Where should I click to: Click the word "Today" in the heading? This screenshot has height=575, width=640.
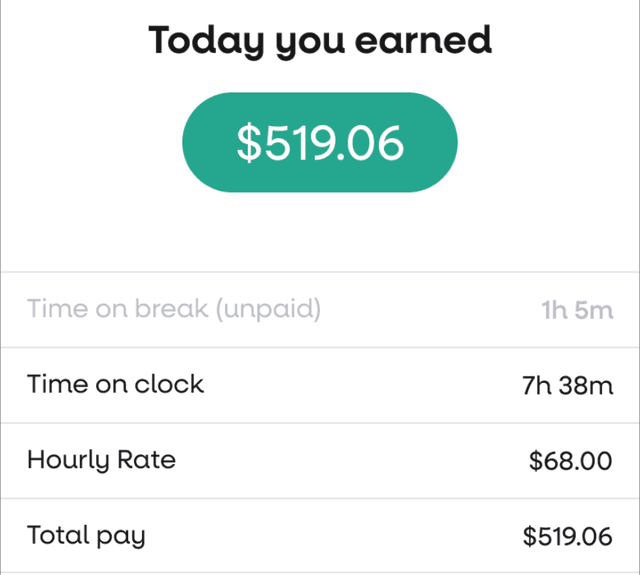click(203, 41)
